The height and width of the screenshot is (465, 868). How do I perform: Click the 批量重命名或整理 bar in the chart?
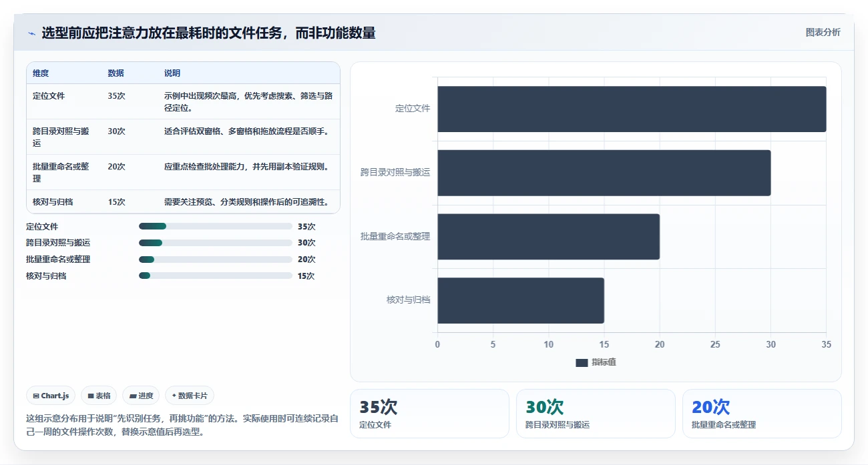click(x=548, y=237)
